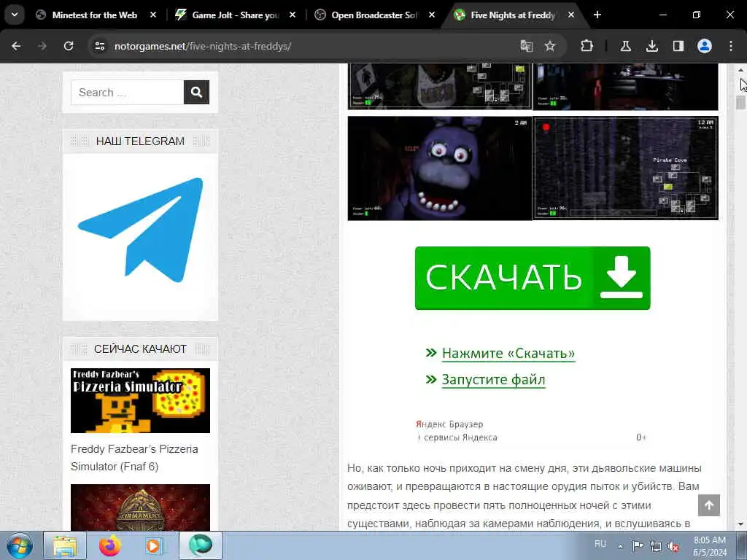Reload the current page

pos(69,46)
